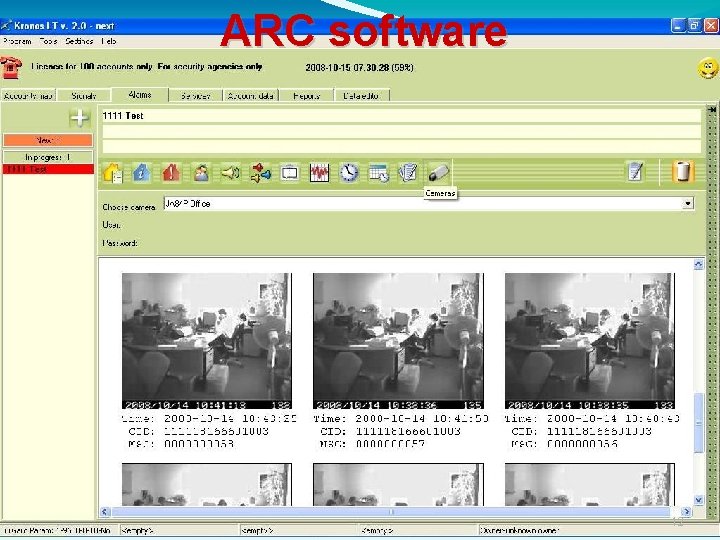
Task: Click the green plus add icon
Action: 79,118
